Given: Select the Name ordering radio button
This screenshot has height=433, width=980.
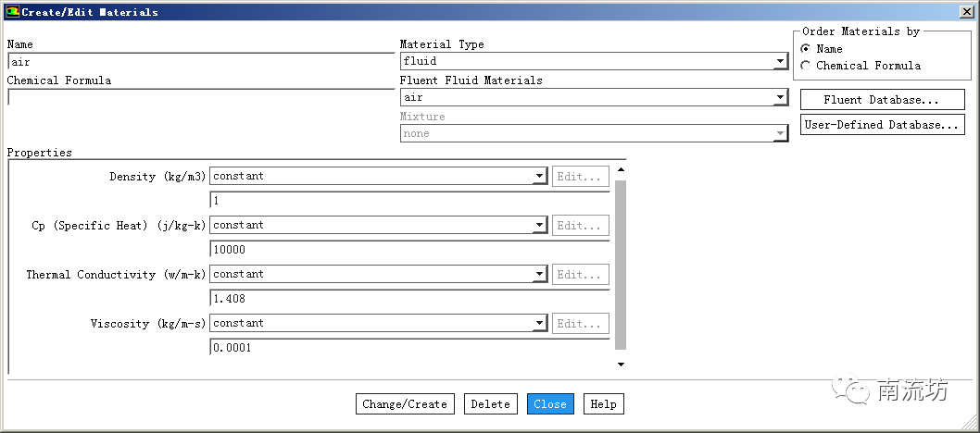Looking at the screenshot, I should (805, 49).
